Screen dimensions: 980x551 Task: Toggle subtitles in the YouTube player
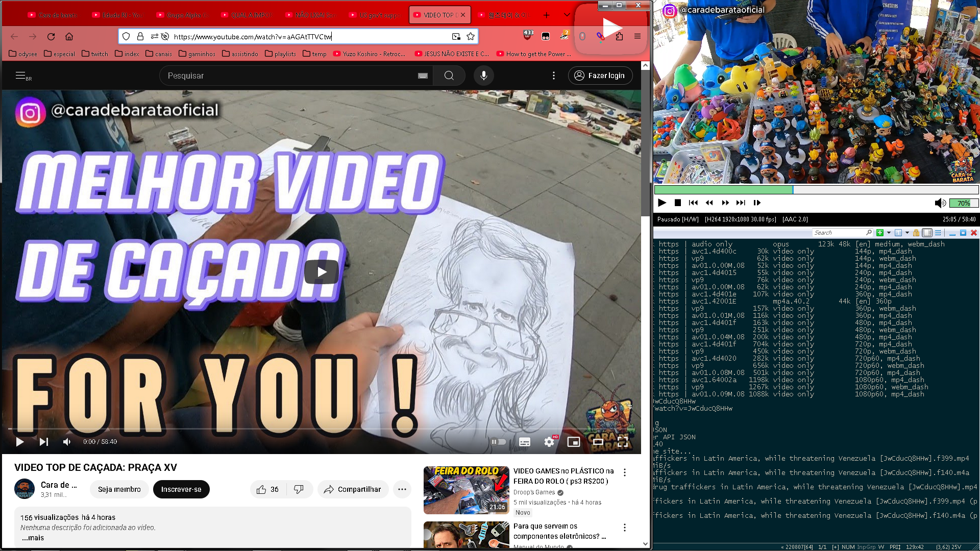point(525,442)
